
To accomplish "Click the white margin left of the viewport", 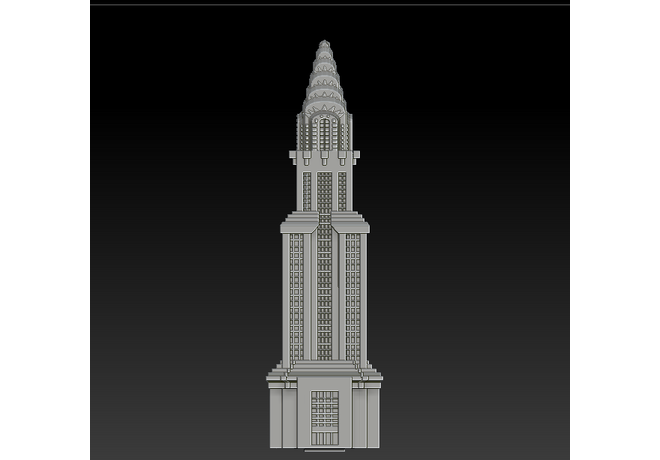I will pyautogui.click(x=45, y=230).
